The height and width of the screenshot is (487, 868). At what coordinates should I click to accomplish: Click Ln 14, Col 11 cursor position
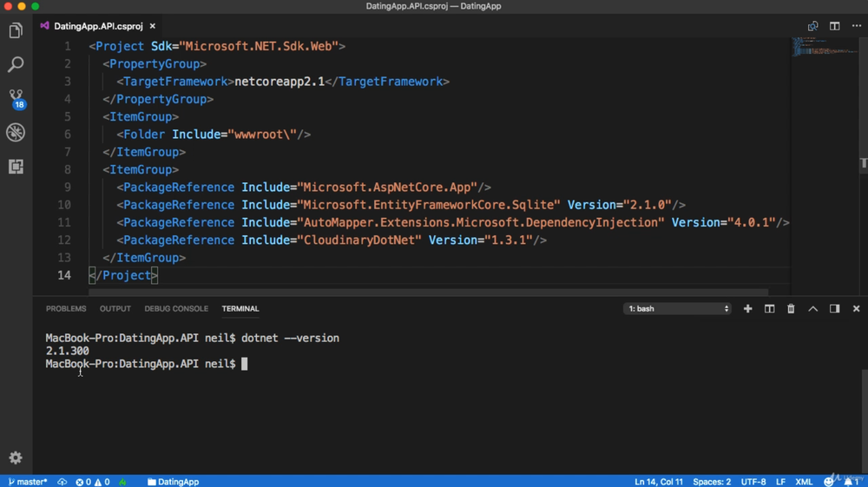[658, 482]
